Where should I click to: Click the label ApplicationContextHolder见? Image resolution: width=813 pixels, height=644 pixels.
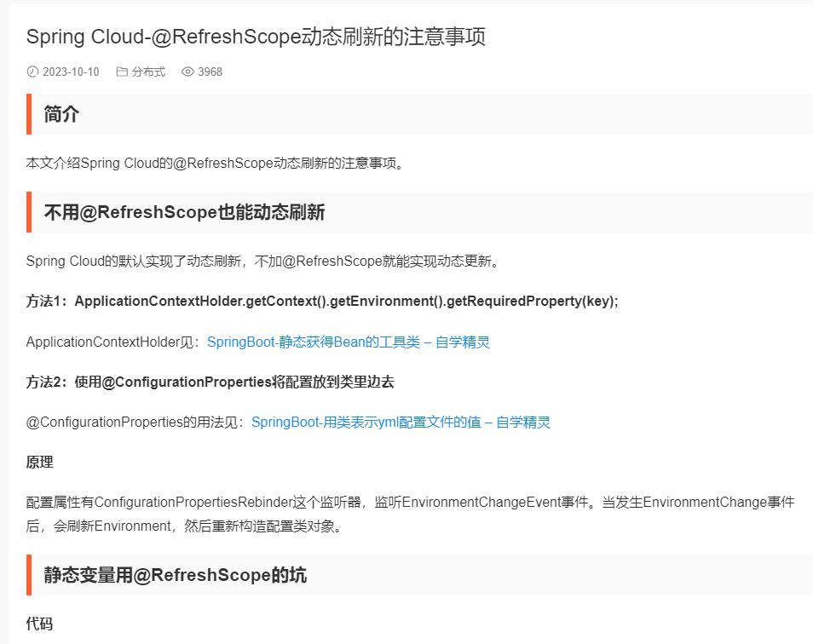(x=113, y=342)
